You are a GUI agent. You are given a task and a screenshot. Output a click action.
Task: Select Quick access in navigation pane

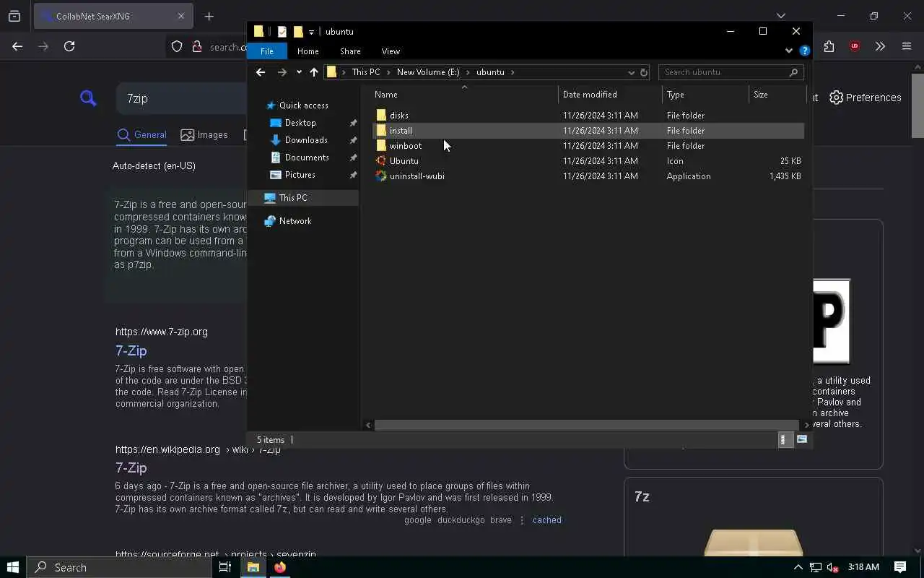(303, 105)
